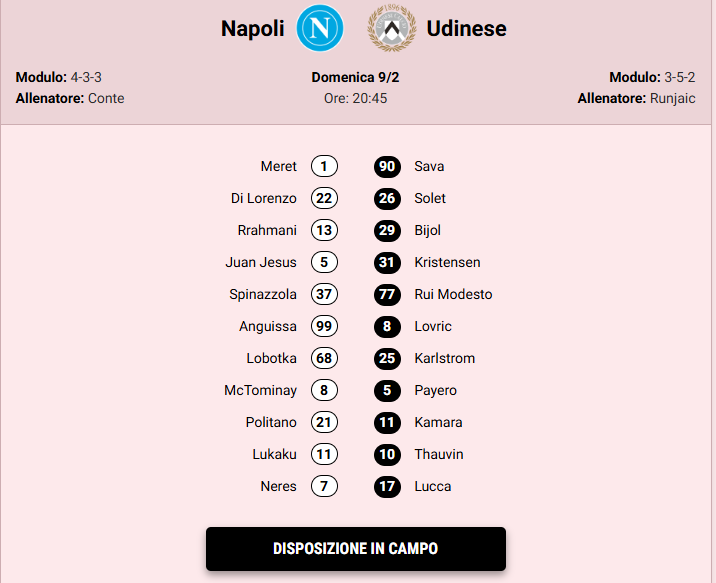The image size is (716, 583).
Task: Click Udinese coach name Runjaic
Action: [x=674, y=98]
